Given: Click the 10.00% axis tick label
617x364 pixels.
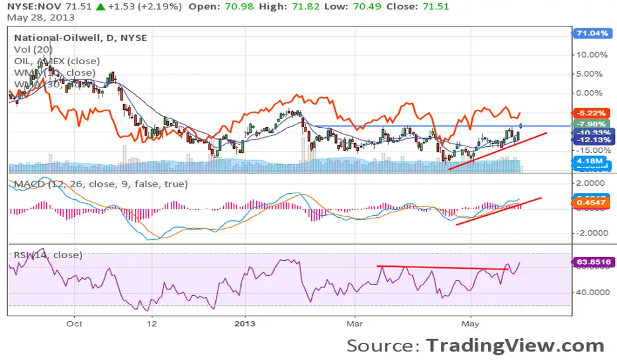Looking at the screenshot, I should click(589, 55).
